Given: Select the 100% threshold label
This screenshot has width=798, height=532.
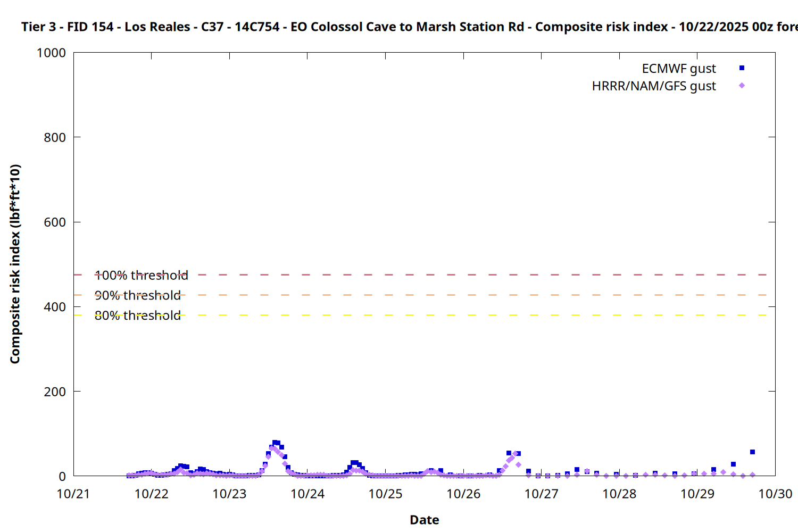Looking at the screenshot, I should tap(141, 275).
